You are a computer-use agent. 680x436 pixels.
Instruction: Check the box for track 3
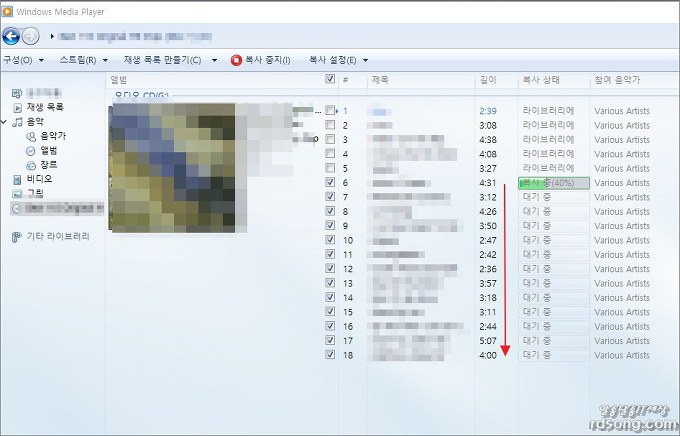click(x=330, y=139)
